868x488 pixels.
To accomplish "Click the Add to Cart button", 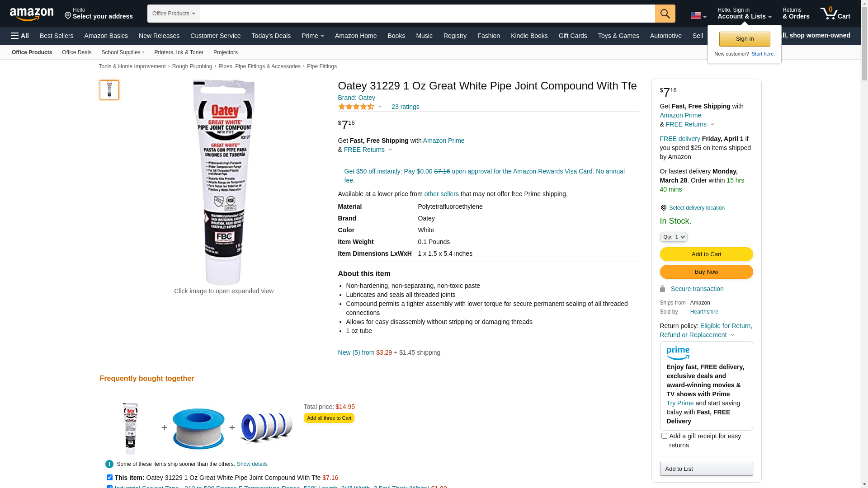I will point(706,254).
